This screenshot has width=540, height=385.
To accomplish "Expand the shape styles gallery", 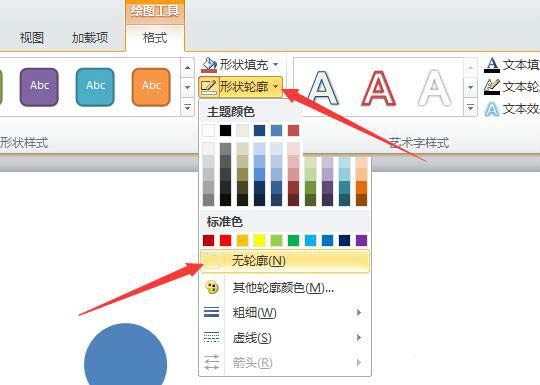I will pos(187,107).
